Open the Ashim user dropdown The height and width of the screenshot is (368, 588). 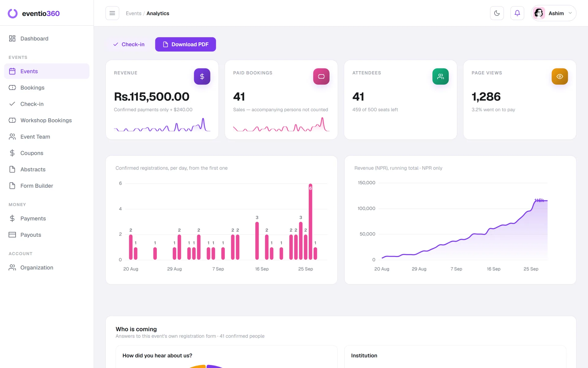click(554, 13)
